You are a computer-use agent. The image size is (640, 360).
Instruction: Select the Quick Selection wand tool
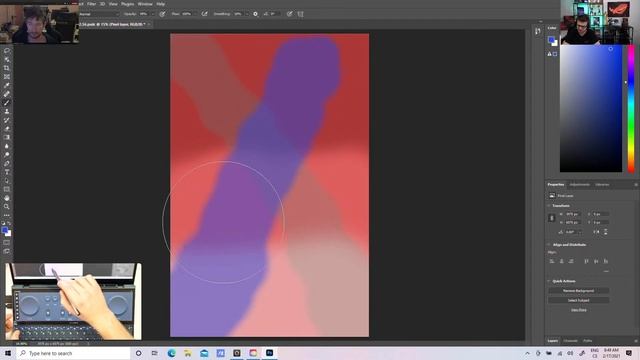coord(7,59)
